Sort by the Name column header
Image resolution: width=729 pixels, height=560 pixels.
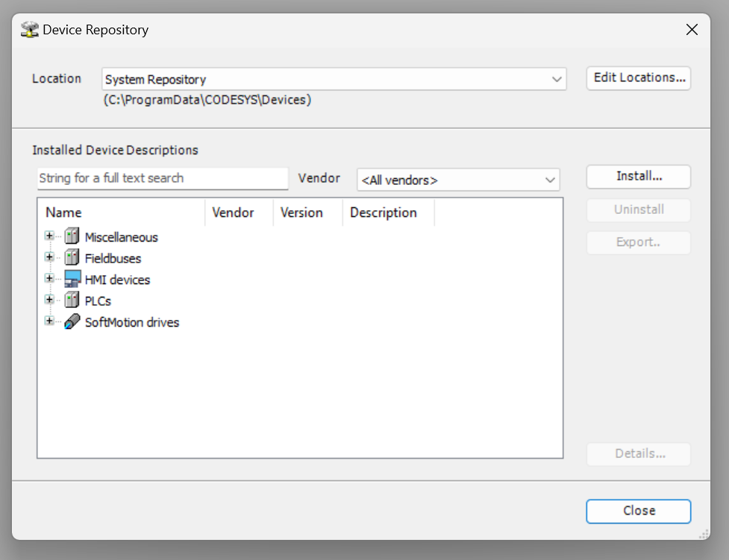[121, 213]
